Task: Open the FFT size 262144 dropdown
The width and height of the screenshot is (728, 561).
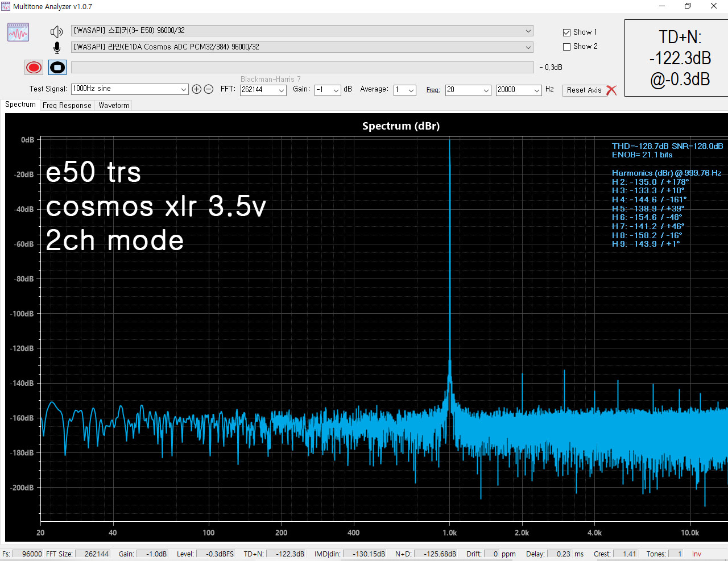Action: click(263, 90)
